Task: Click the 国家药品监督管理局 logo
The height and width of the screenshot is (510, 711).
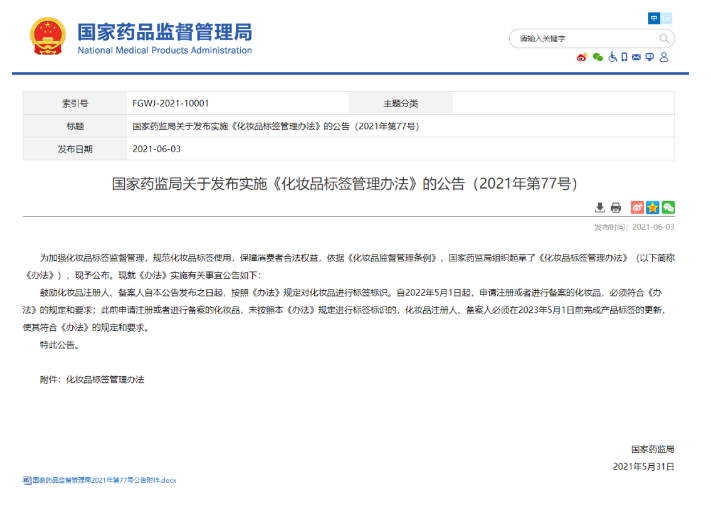Action: pos(140,37)
